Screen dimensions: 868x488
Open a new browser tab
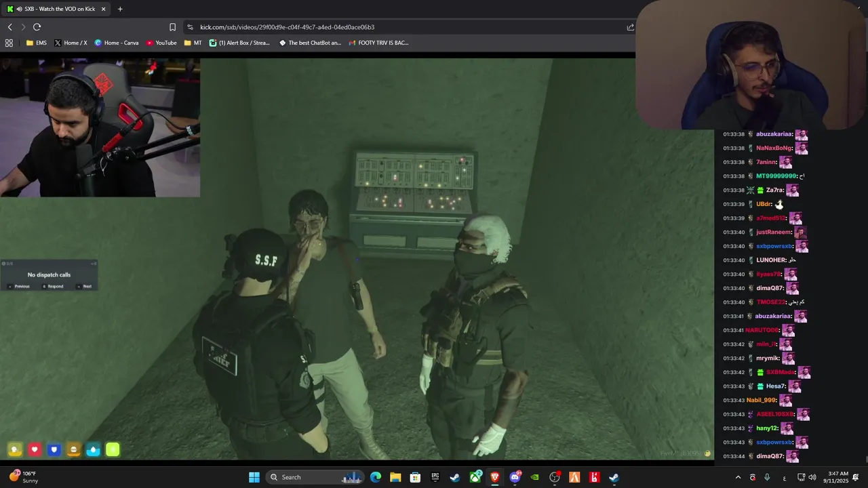coord(120,9)
